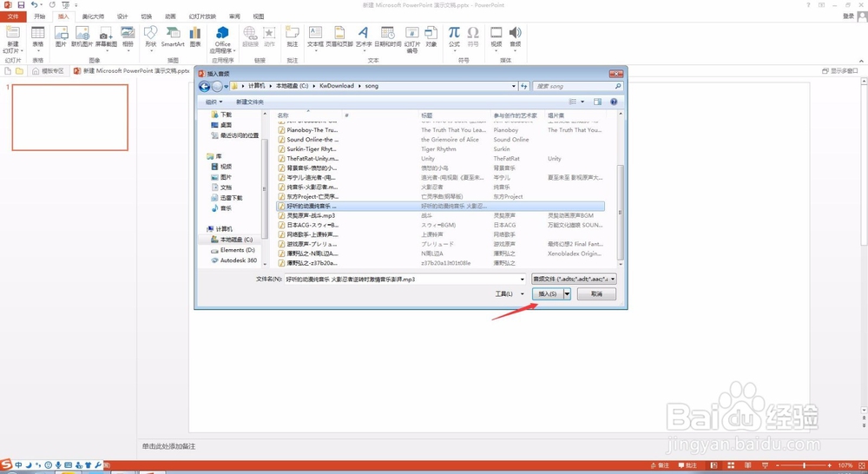Expand the address bar path dropdown

514,87
